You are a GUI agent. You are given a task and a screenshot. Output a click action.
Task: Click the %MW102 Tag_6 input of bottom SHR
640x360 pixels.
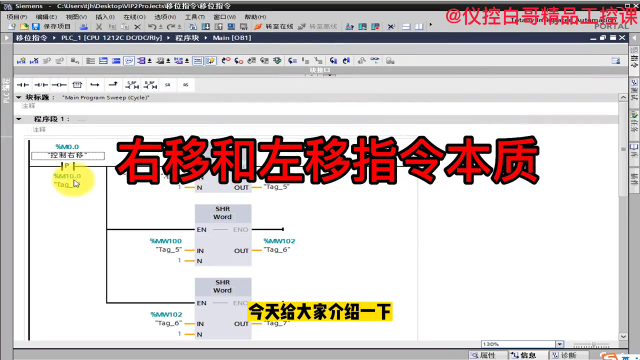pos(166,319)
